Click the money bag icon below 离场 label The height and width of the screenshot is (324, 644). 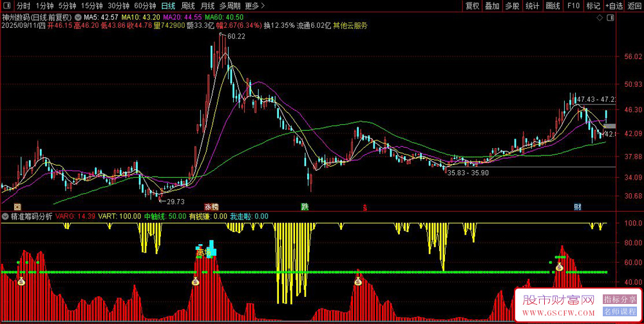(196, 281)
